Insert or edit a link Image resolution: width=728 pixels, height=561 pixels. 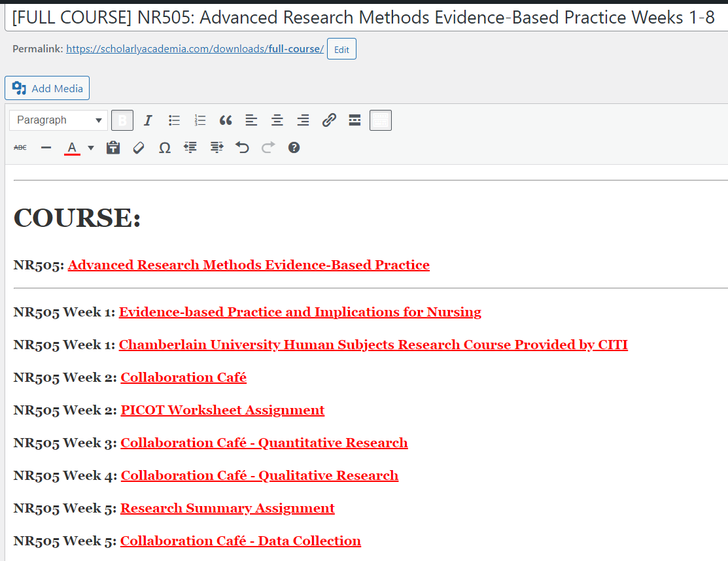pyautogui.click(x=329, y=120)
